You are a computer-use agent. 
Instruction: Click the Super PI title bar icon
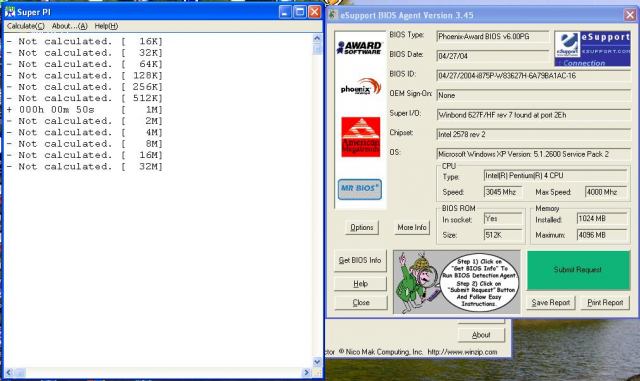click(10, 12)
